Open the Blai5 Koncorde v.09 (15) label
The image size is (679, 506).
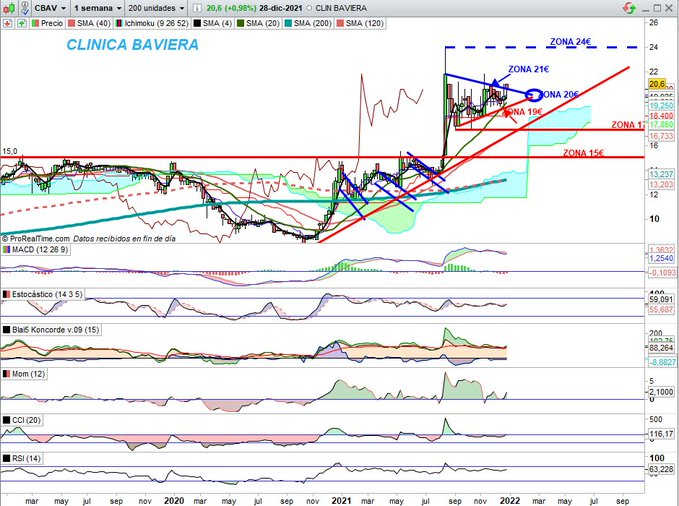click(x=55, y=330)
